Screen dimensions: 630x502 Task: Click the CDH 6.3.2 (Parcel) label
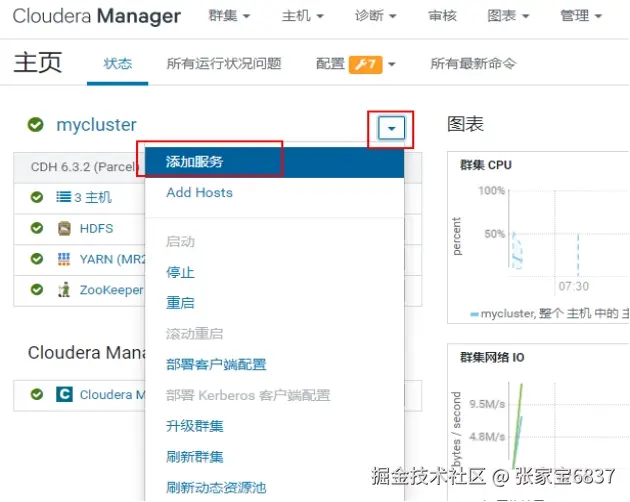coord(85,167)
